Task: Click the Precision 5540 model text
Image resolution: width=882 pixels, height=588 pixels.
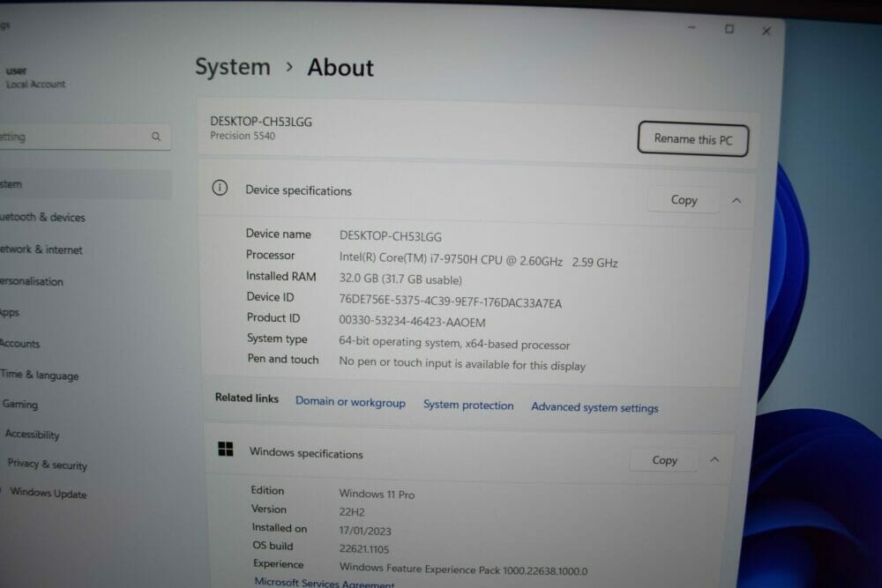Action: [x=243, y=136]
